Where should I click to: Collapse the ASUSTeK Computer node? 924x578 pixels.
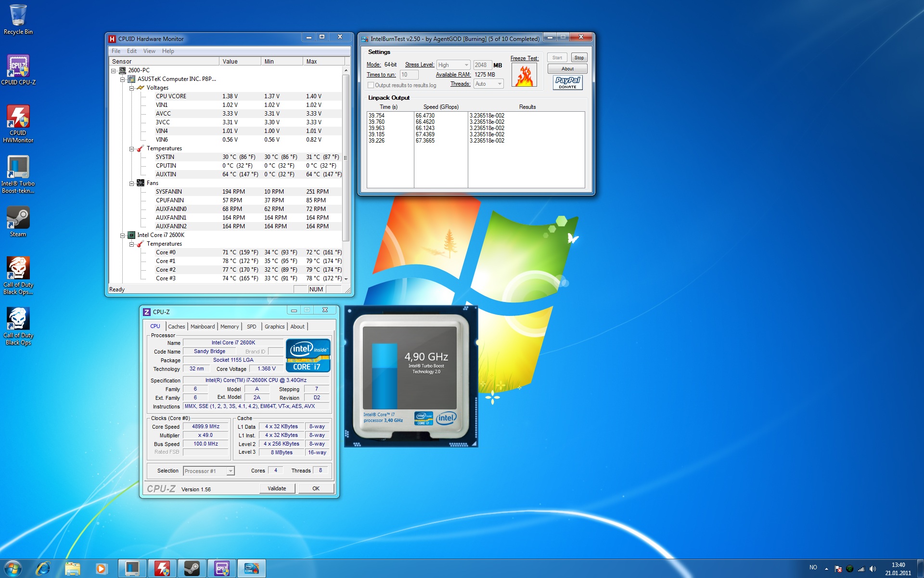[123, 79]
